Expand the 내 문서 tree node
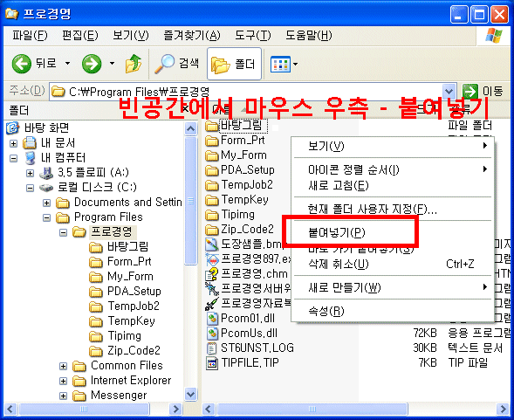Image resolution: width=514 pixels, height=420 pixels. (13, 143)
